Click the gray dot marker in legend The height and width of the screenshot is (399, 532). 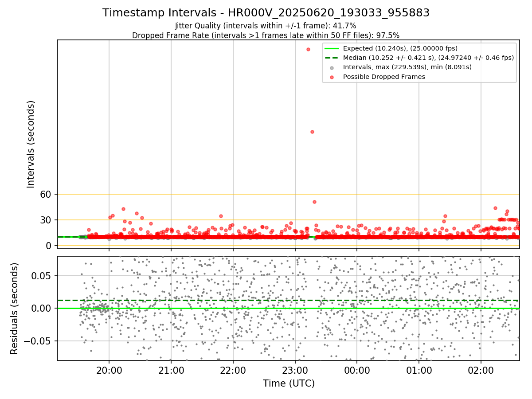coord(332,67)
